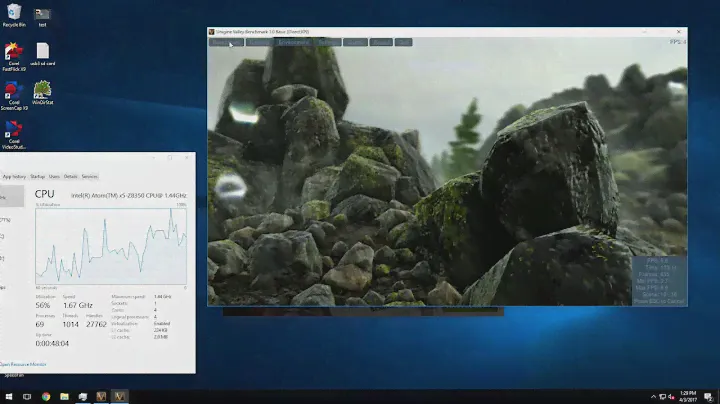Open the 'test' file on the desktop
The image size is (720, 404).
coord(42,14)
